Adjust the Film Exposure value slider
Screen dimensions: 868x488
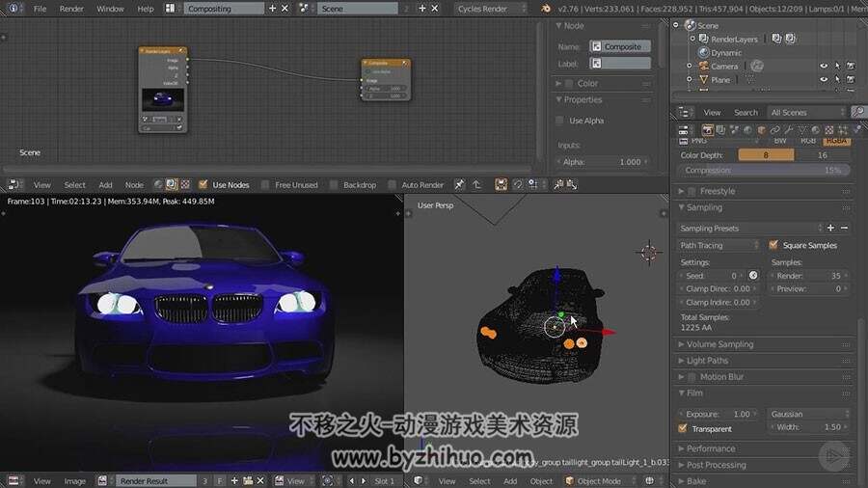click(719, 414)
